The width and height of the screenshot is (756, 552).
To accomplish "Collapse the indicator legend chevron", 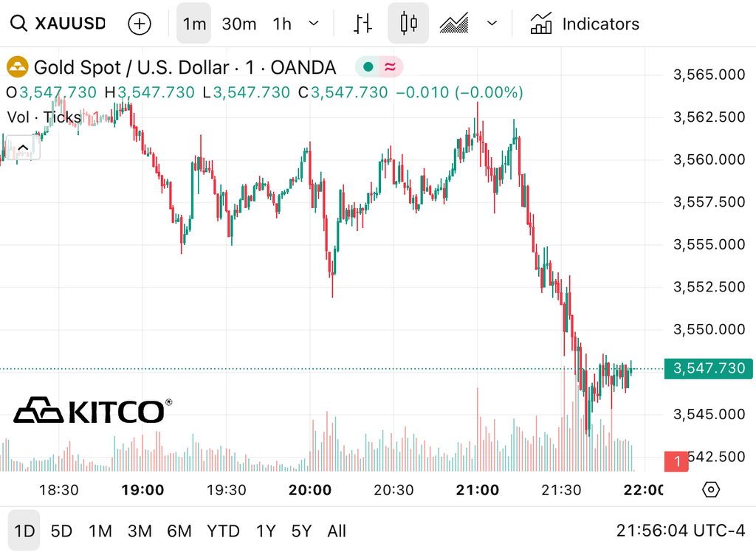I will tap(23, 148).
